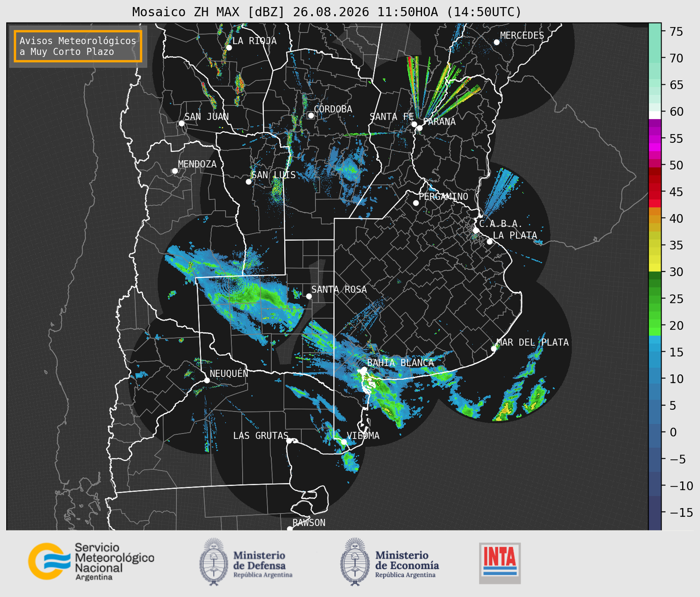This screenshot has height=597, width=700.
Task: Click the Ministerio de Defensa emblem
Action: click(214, 562)
